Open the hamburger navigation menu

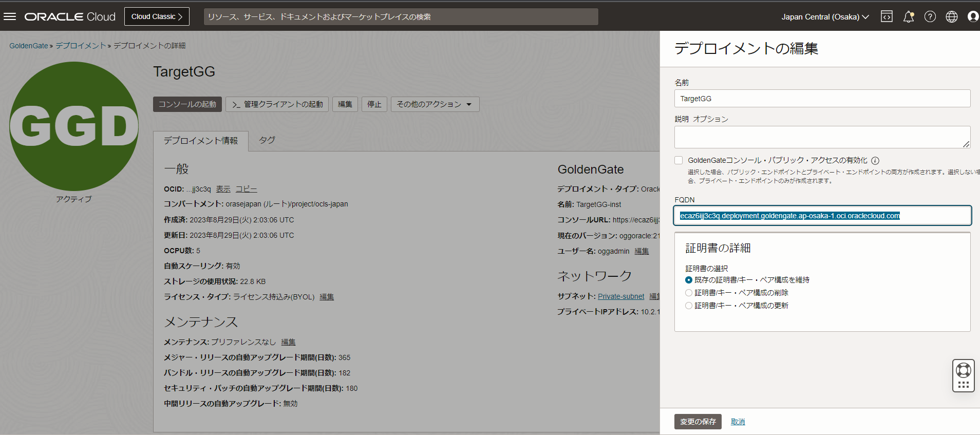coord(10,16)
